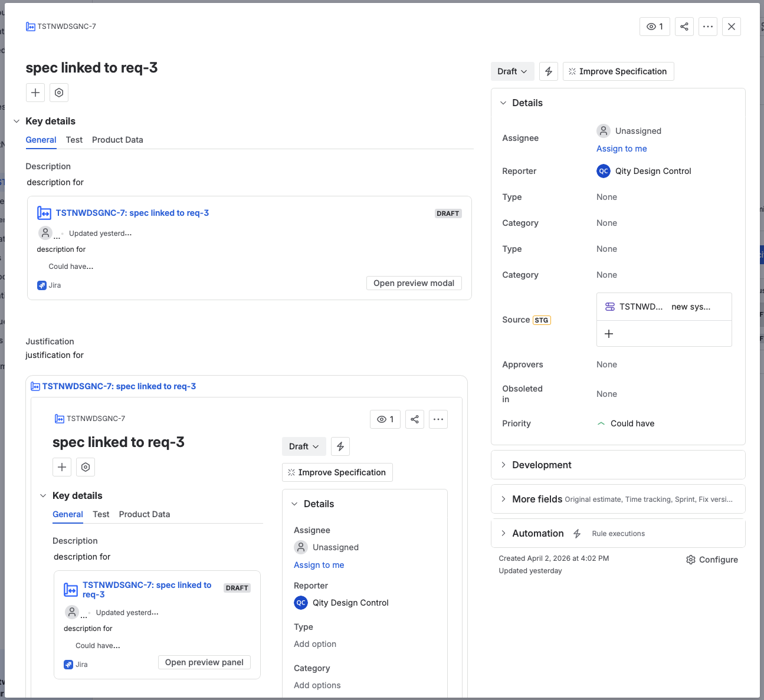Open the first TSTNWDSGNC-7 smart card link
The image size is (764, 700).
(x=132, y=213)
